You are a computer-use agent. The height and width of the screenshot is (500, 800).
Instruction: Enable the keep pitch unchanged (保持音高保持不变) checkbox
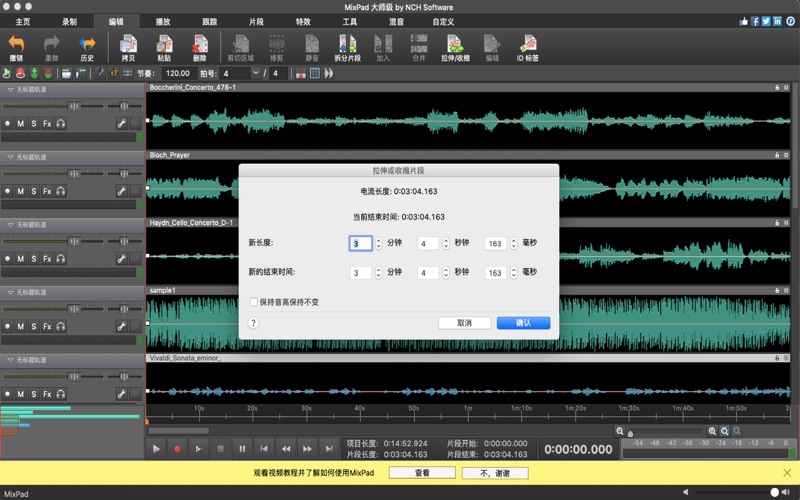(x=254, y=302)
